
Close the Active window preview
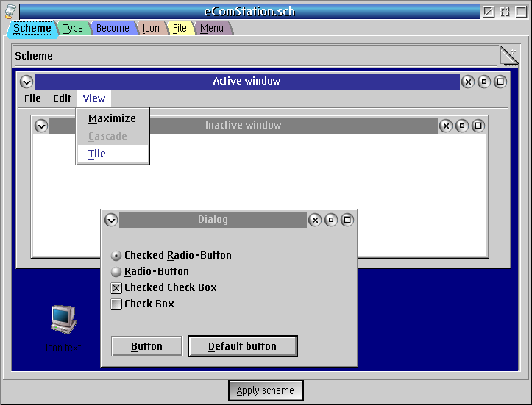click(x=468, y=82)
